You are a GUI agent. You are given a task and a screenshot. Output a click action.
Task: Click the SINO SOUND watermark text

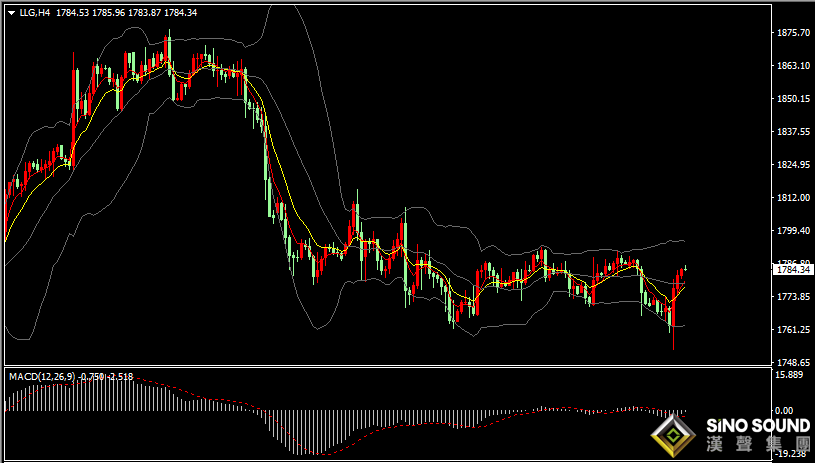click(756, 426)
